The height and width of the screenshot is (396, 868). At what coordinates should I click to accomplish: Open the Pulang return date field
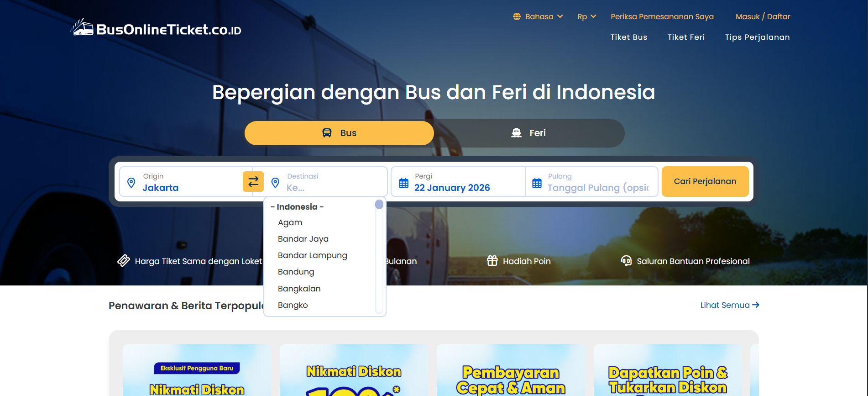(x=591, y=182)
